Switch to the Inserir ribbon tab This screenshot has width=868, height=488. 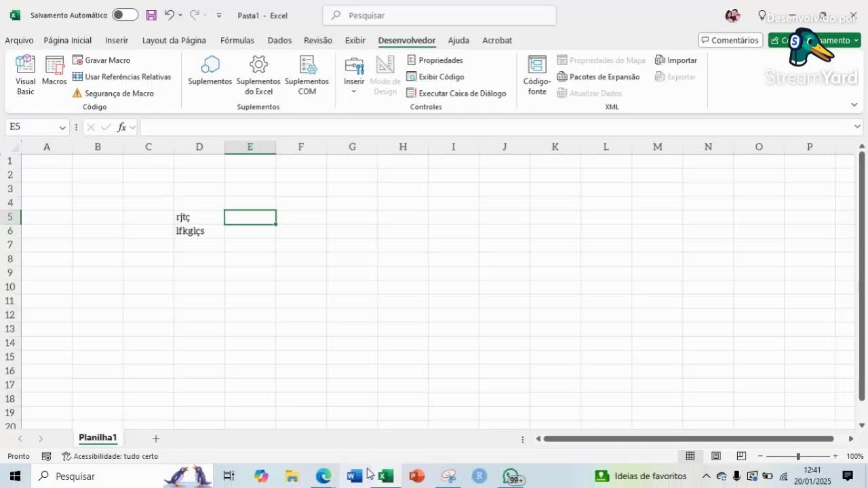coord(117,40)
